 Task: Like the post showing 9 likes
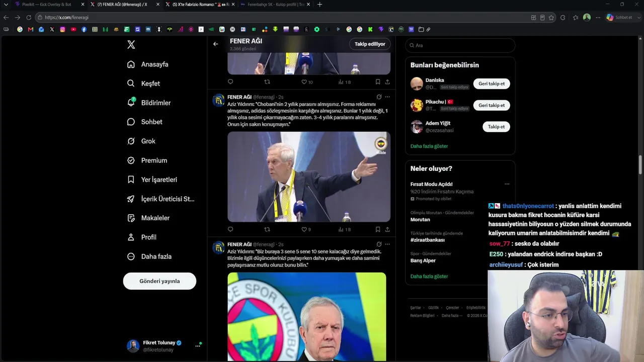coord(306,230)
